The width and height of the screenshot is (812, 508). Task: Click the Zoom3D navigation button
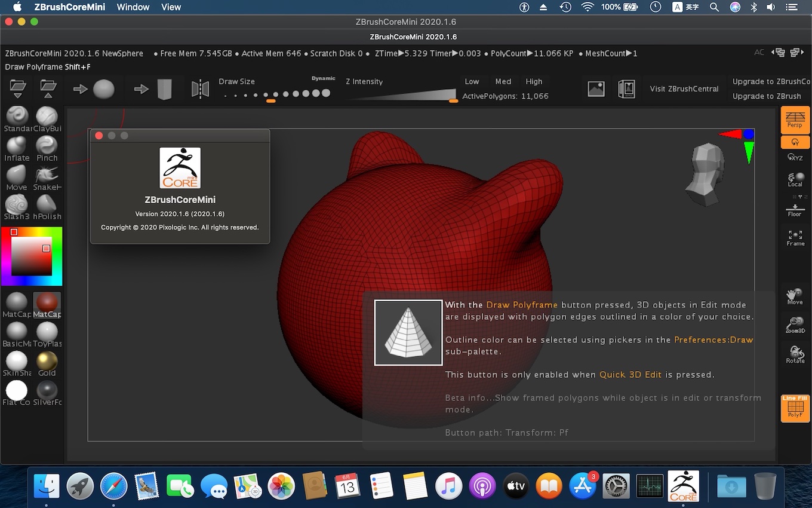tap(795, 325)
